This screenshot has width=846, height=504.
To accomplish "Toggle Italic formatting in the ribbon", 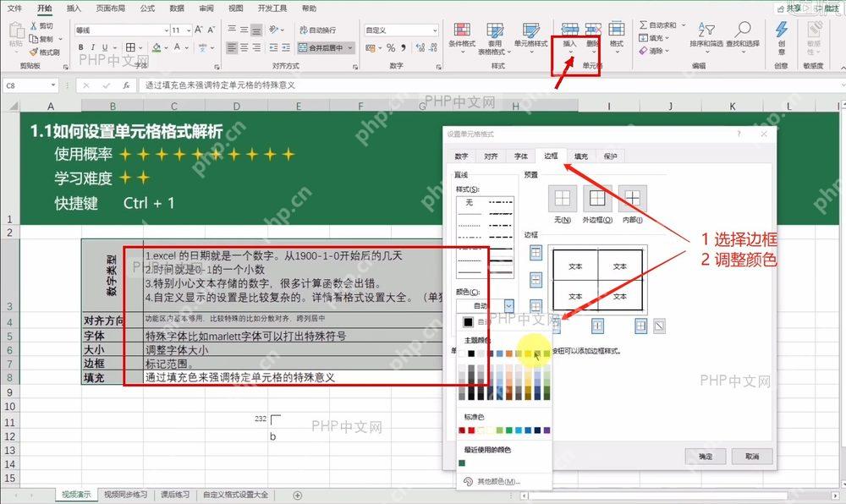I will (x=93, y=47).
